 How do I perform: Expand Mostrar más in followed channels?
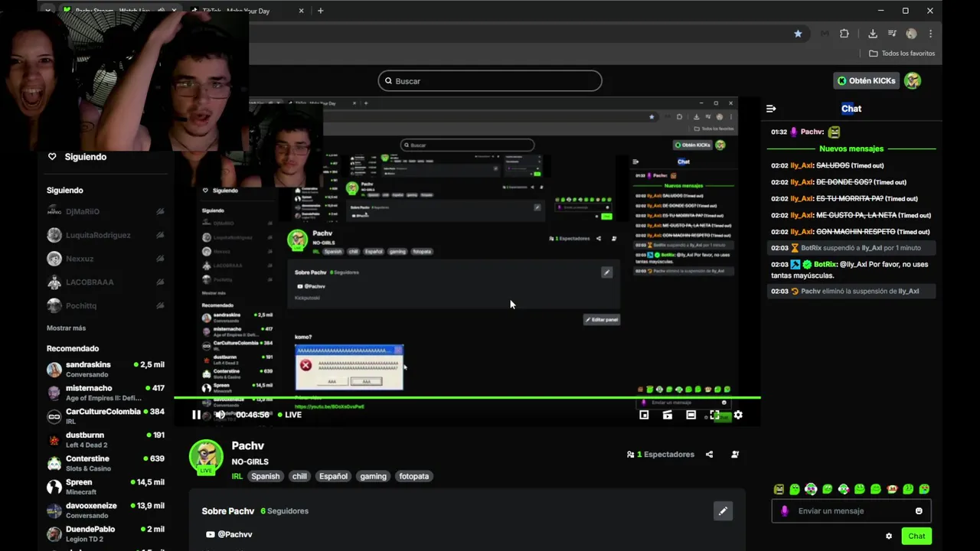point(66,328)
